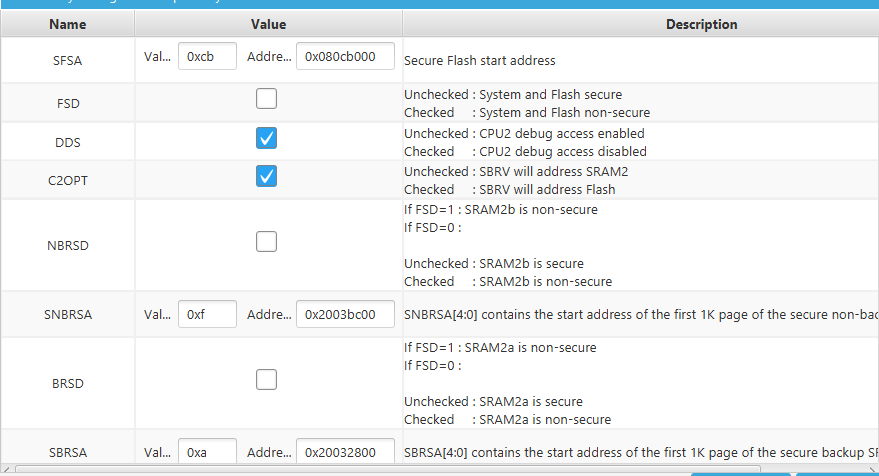Uncheck the C2OPT checkbox
This screenshot has width=879, height=476.
point(266,176)
